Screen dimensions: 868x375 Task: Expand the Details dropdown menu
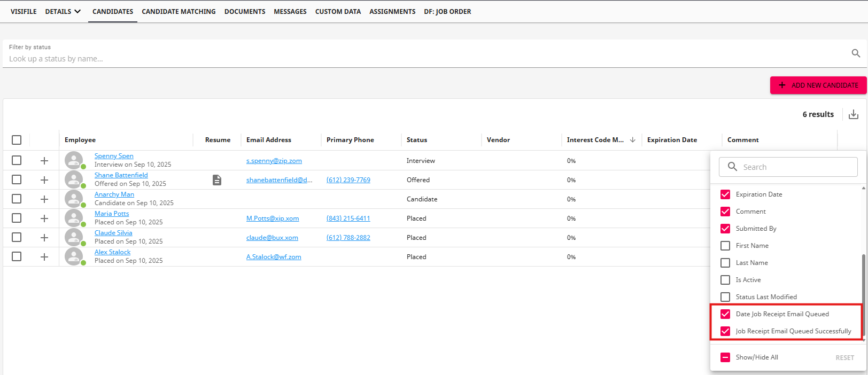click(63, 11)
